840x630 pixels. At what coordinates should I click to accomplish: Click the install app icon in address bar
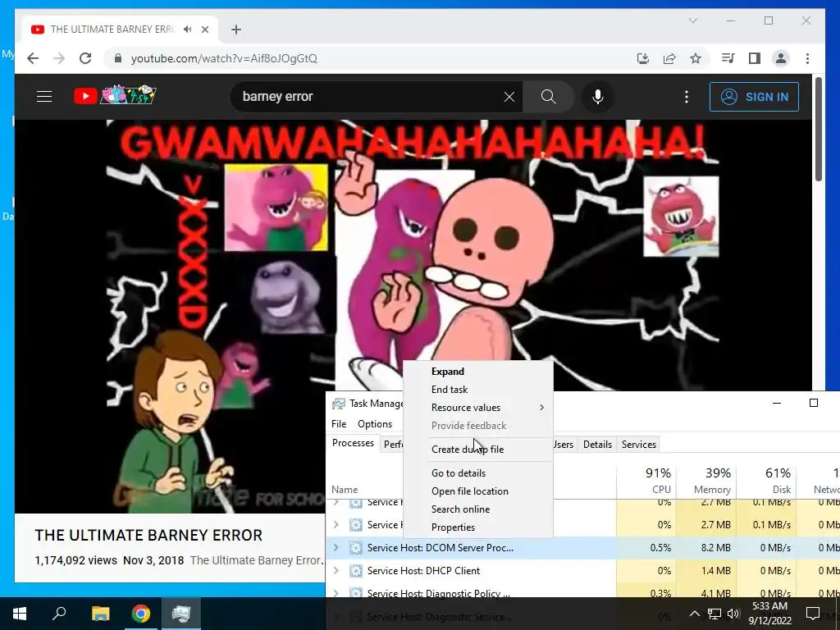[x=643, y=58]
